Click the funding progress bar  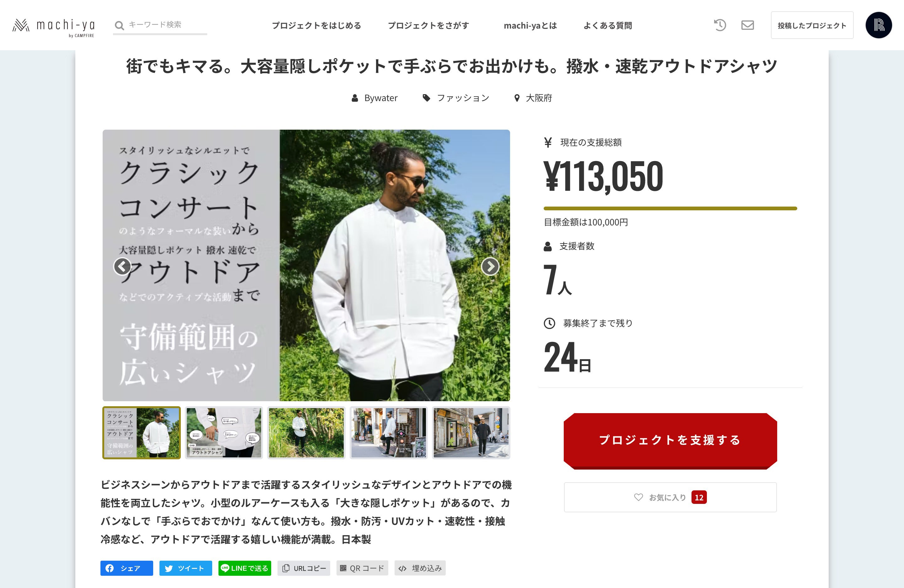670,208
